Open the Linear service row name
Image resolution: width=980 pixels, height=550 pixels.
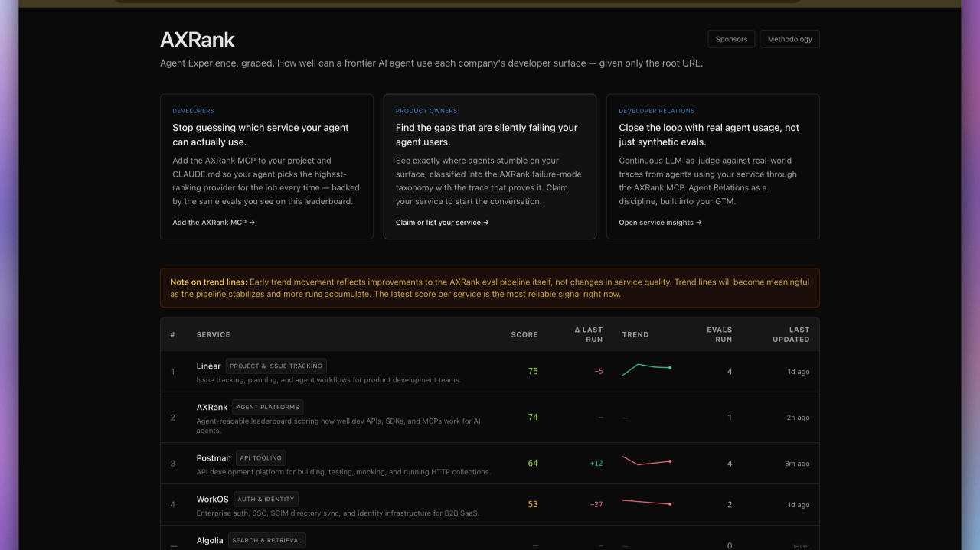coord(208,366)
